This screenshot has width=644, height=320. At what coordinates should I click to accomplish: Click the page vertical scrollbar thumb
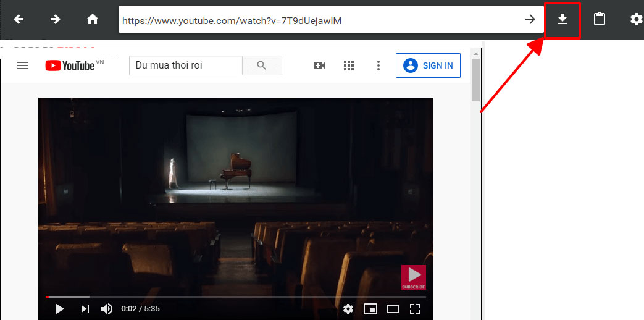(475, 80)
